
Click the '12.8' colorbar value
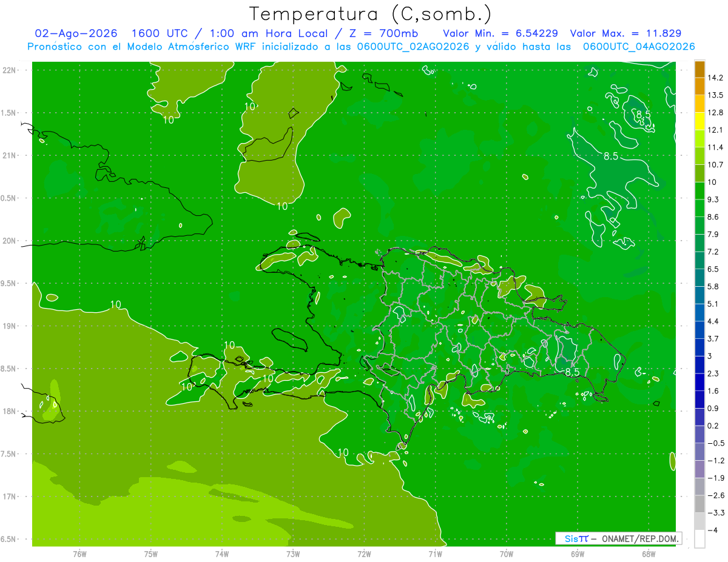[715, 113]
